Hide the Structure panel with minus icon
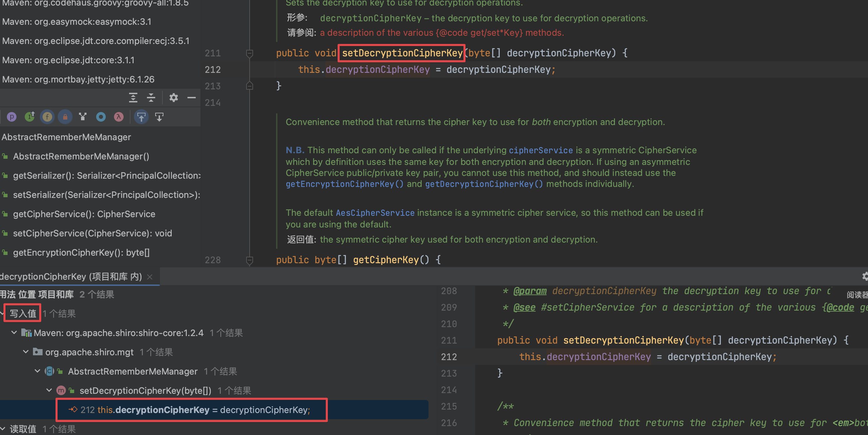Screen dimensions: 868x435 (x=192, y=98)
